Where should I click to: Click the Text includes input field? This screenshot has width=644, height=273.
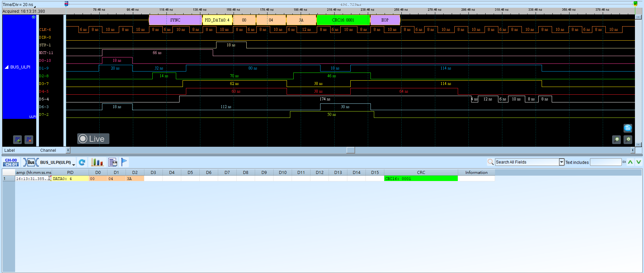(606, 162)
